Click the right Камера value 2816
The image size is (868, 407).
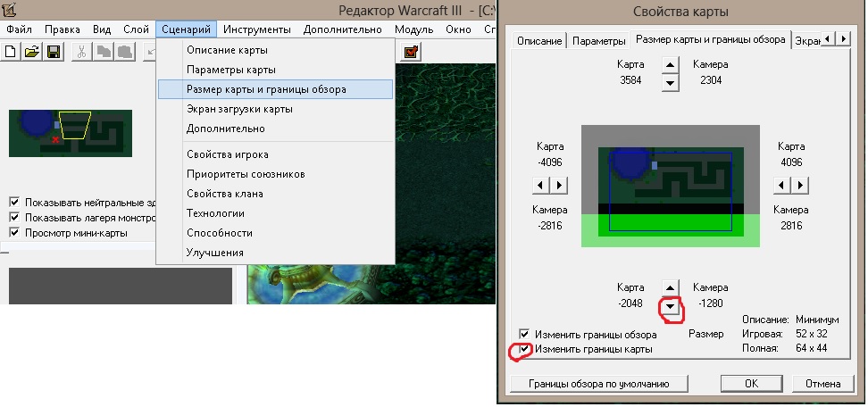791,225
